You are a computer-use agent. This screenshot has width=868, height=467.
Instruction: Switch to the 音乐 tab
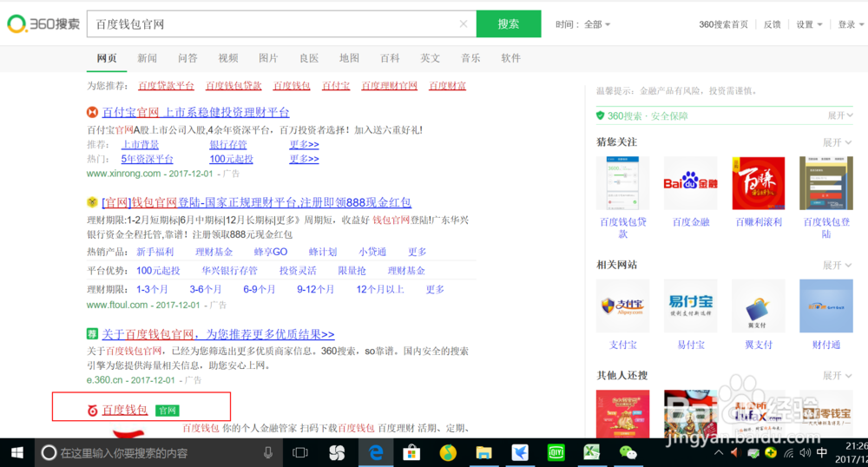click(470, 58)
